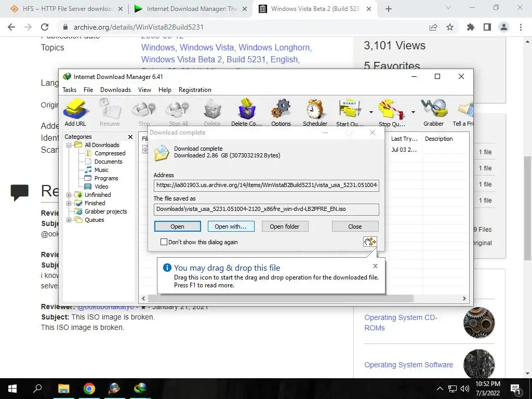Open the Registration menu

click(x=195, y=89)
